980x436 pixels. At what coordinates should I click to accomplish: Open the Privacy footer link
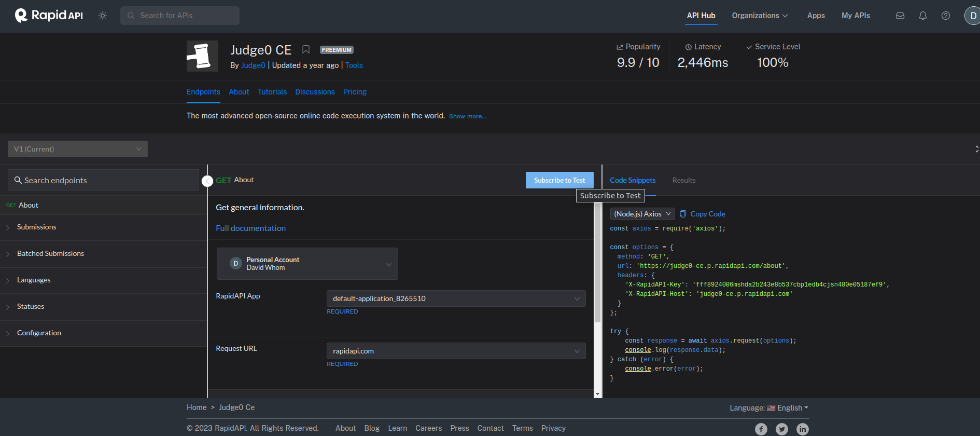[x=553, y=428]
